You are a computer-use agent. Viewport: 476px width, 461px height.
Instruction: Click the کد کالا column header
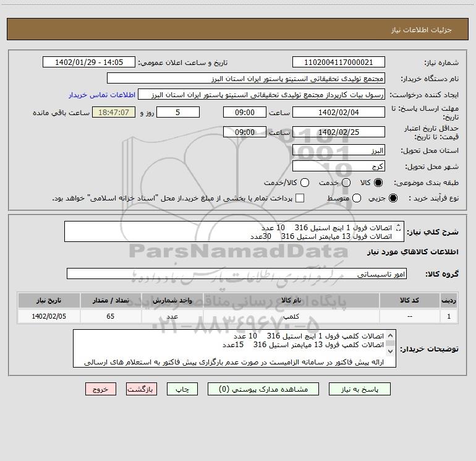(409, 300)
